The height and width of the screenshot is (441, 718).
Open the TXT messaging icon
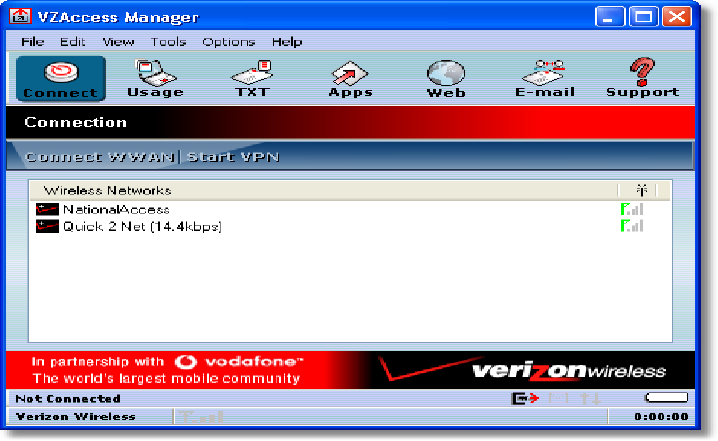[x=252, y=78]
